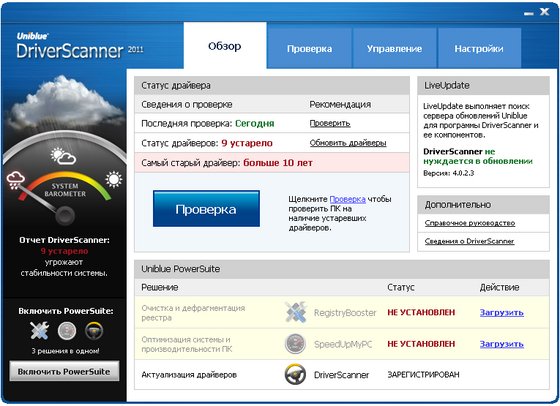Click the 'Действие' column header
Image resolution: width=560 pixels, height=406 pixels.
coord(499,287)
